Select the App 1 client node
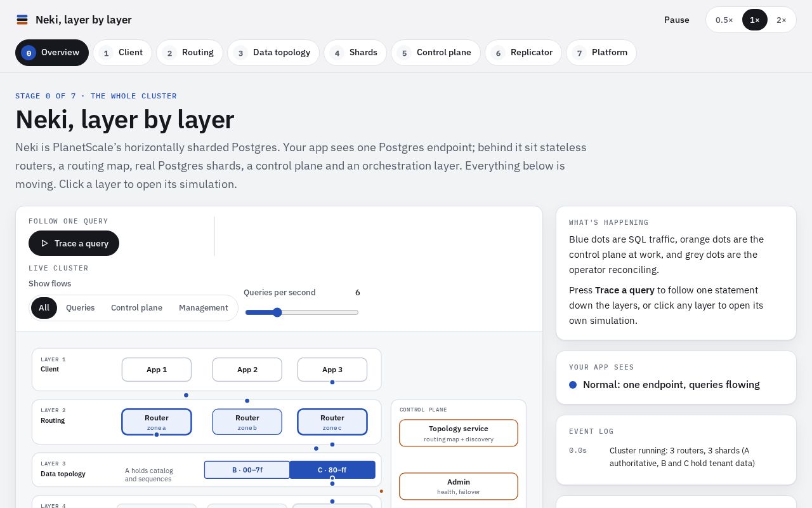The height and width of the screenshot is (508, 812). 157,370
